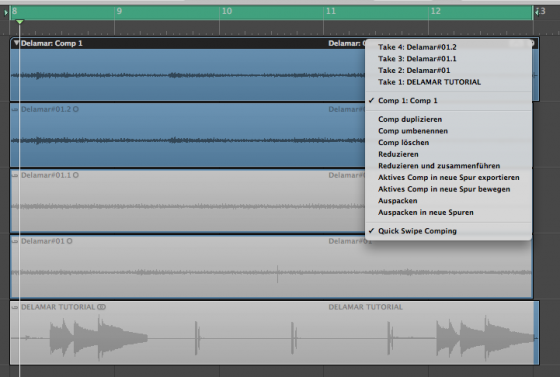Click loop icon beside Delamar#01.1 name
Screen dimensions: 560x377
pos(15,175)
